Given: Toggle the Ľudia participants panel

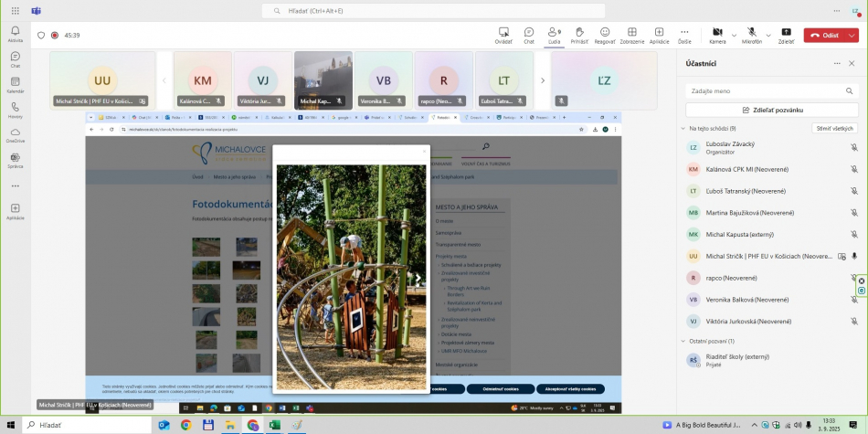Looking at the screenshot, I should pyautogui.click(x=554, y=34).
